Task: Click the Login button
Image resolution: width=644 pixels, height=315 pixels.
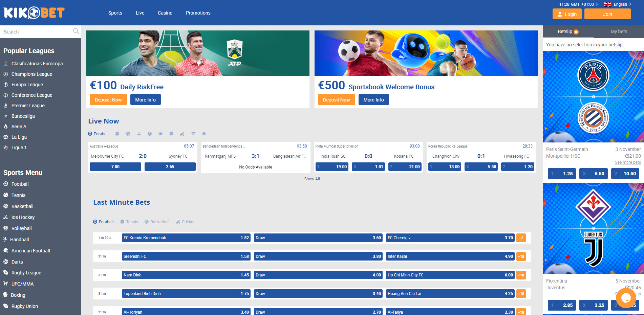Action: click(567, 14)
